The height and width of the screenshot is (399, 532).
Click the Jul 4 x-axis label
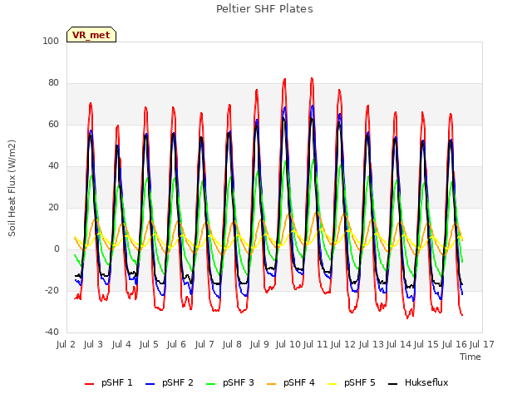coord(121,345)
